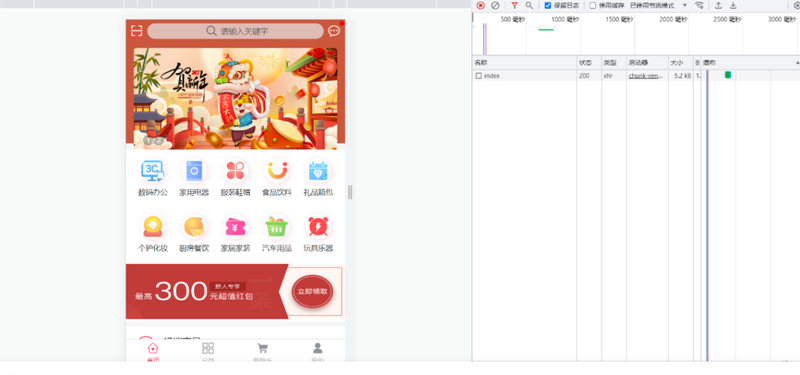This screenshot has height=375, width=800.
Task: Sort requests by the 状态 column header
Action: [589, 63]
